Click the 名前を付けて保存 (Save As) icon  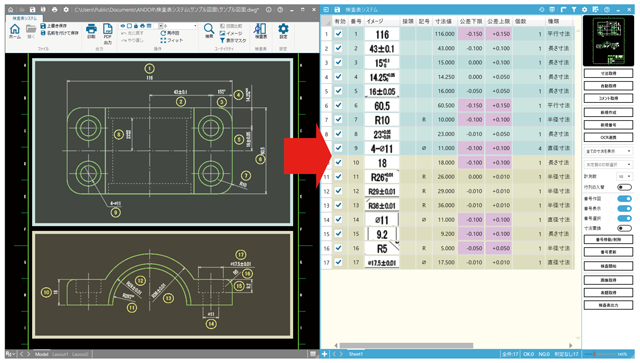[43, 33]
